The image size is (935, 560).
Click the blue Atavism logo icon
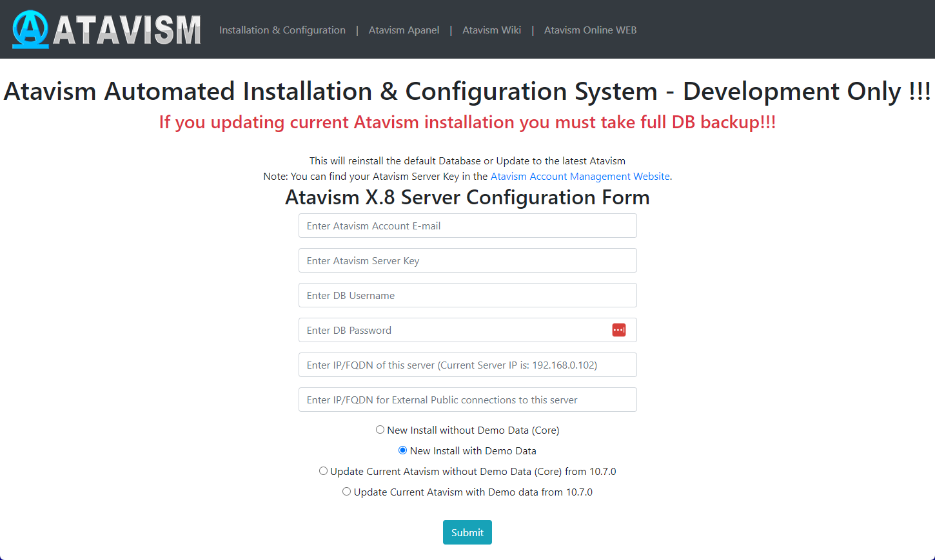pos(30,30)
